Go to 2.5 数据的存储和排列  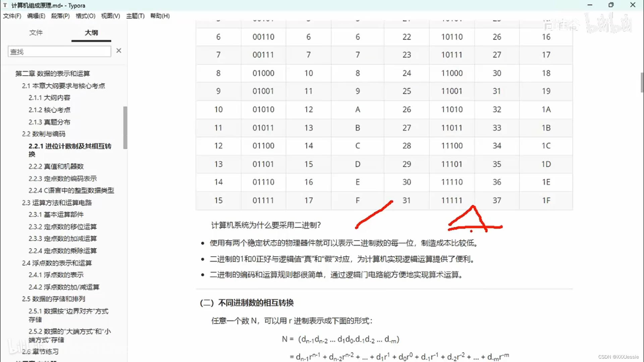tap(53, 299)
